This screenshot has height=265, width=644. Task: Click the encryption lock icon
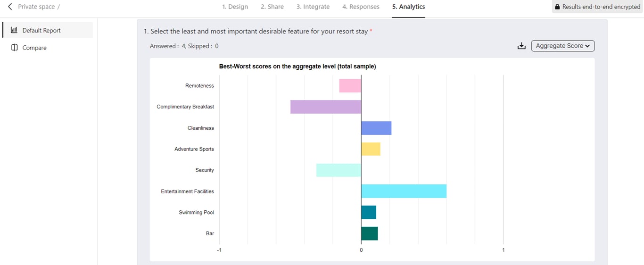tap(557, 7)
